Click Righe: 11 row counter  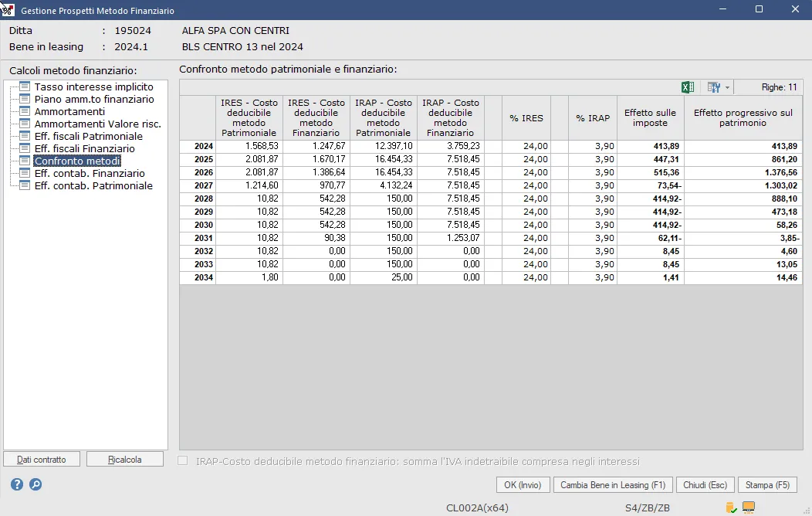(x=779, y=87)
